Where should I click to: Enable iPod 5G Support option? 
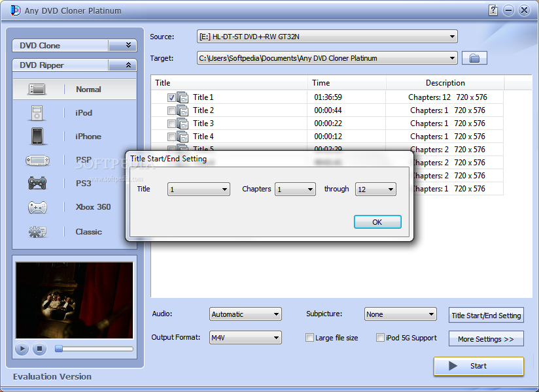point(380,338)
